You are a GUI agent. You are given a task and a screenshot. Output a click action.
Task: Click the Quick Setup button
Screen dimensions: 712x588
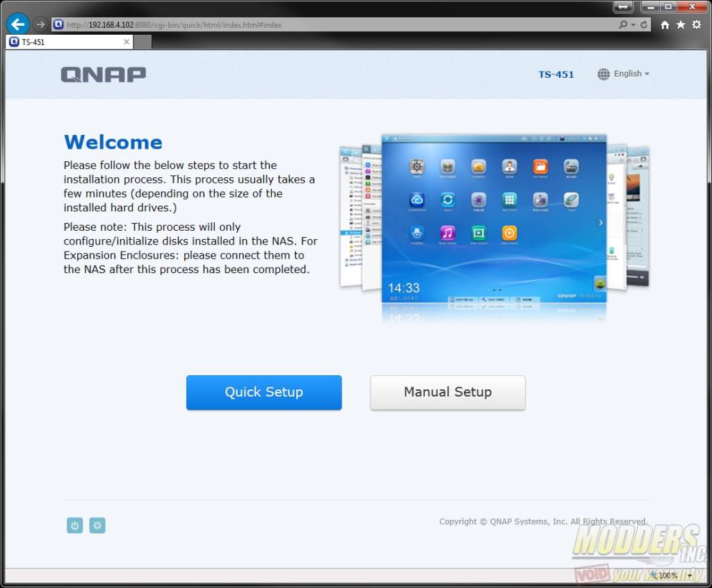tap(264, 392)
